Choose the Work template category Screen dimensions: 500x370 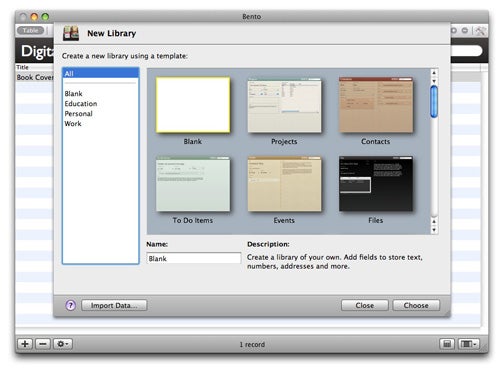tap(73, 124)
